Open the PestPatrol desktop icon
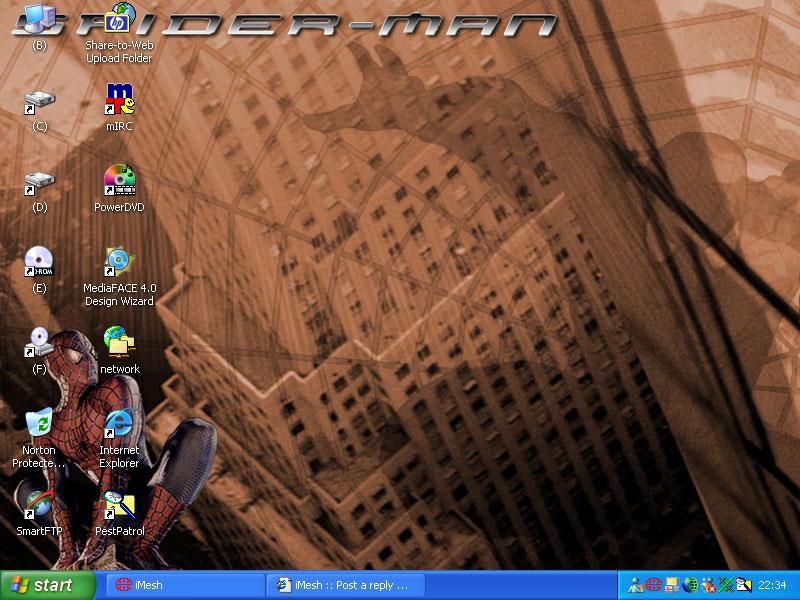The width and height of the screenshot is (800, 600). (x=119, y=504)
